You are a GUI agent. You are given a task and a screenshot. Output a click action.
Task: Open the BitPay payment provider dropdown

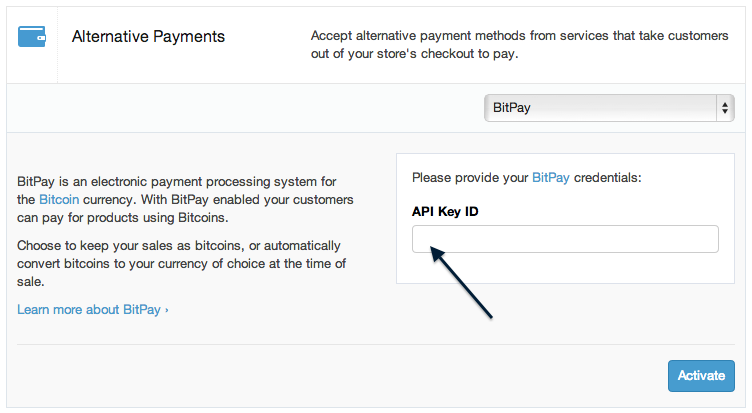point(609,108)
